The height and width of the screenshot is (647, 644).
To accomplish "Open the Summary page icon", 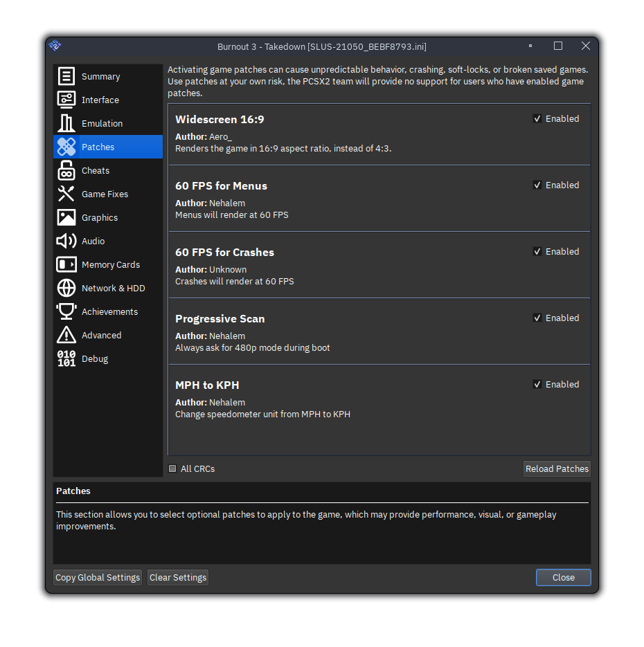I will tap(66, 77).
